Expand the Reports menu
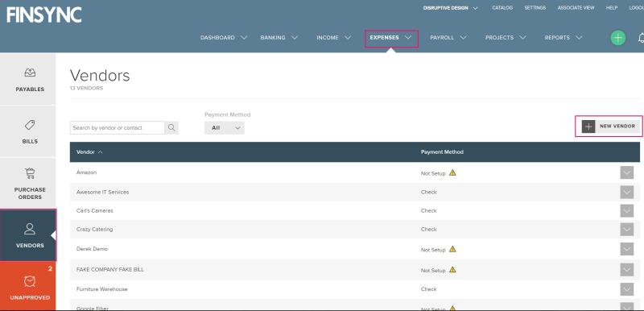 563,37
